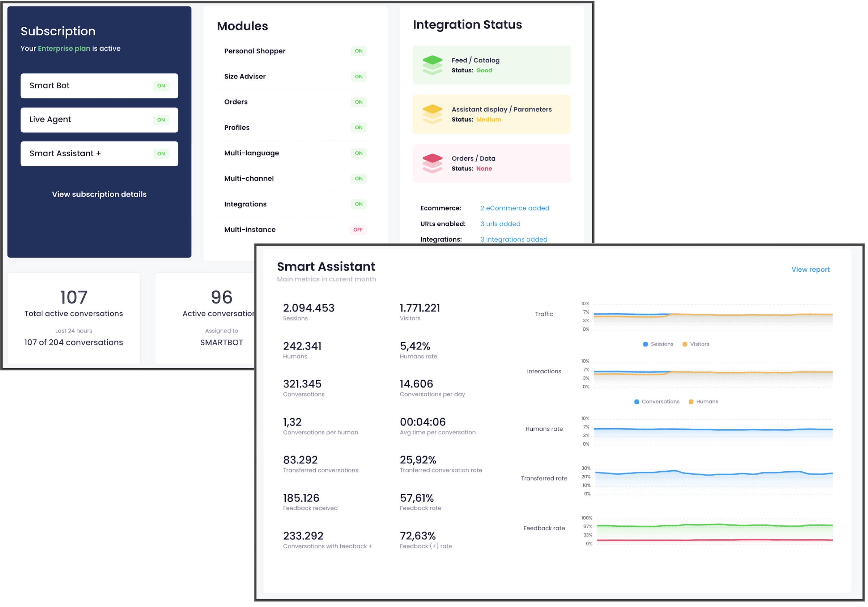The image size is (868, 607).
Task: Toggle the Smart Bot ON switch
Action: [161, 86]
